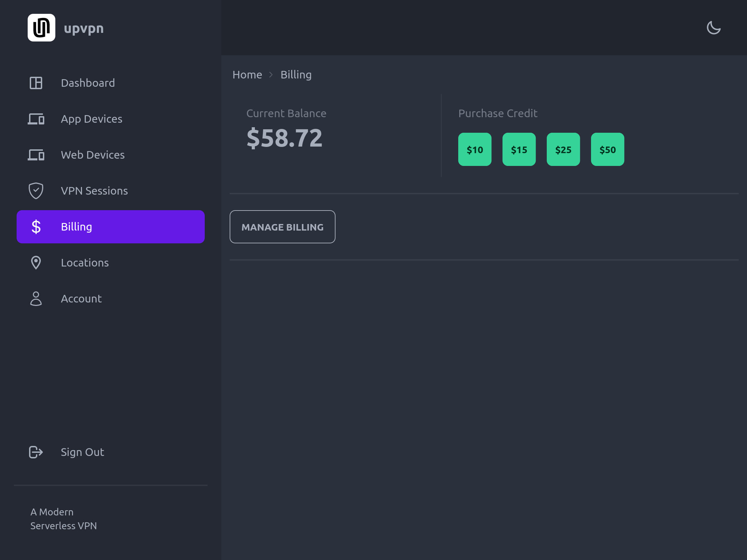This screenshot has height=560, width=747.
Task: Purchase $15 credit
Action: tap(519, 149)
